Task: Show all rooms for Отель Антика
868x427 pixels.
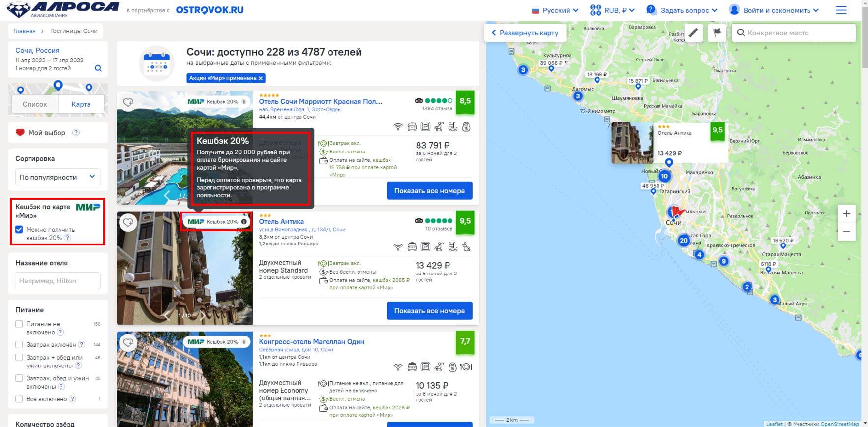Action: click(429, 311)
